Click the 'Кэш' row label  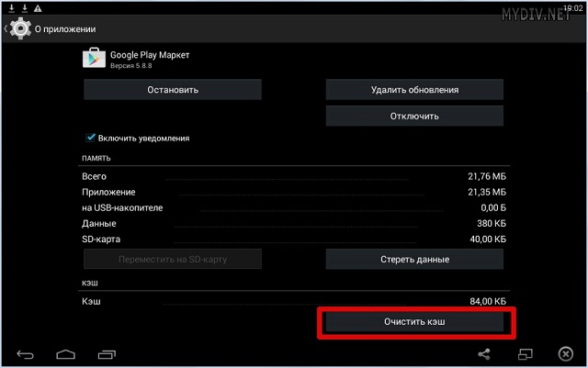91,301
